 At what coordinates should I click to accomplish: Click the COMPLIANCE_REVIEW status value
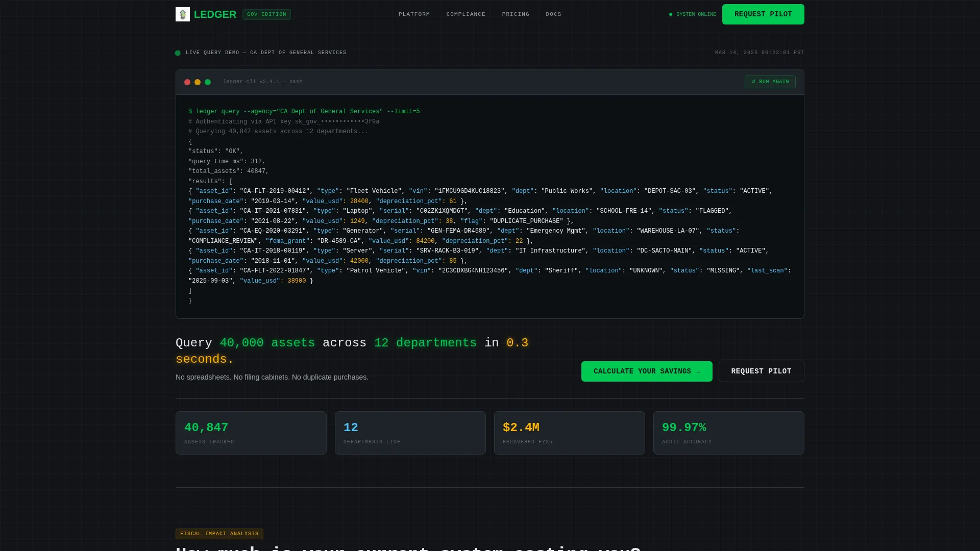[x=224, y=241]
